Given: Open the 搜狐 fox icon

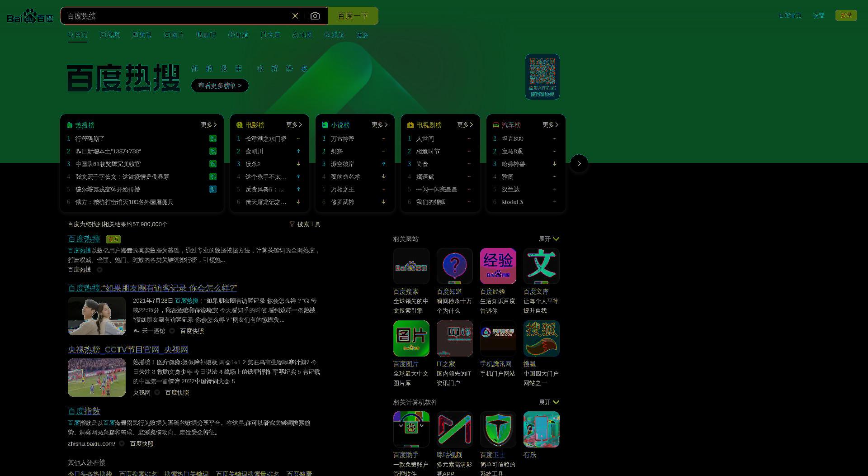Looking at the screenshot, I should 542,338.
